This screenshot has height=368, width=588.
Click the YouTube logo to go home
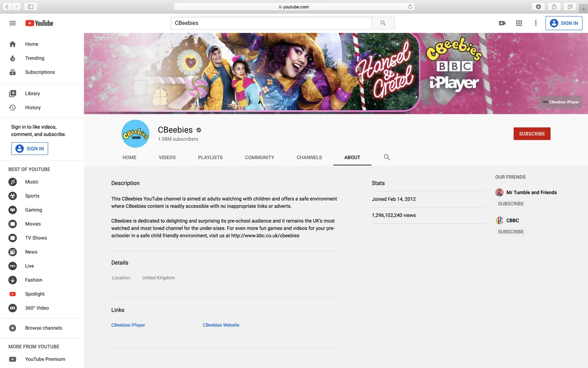(39, 23)
